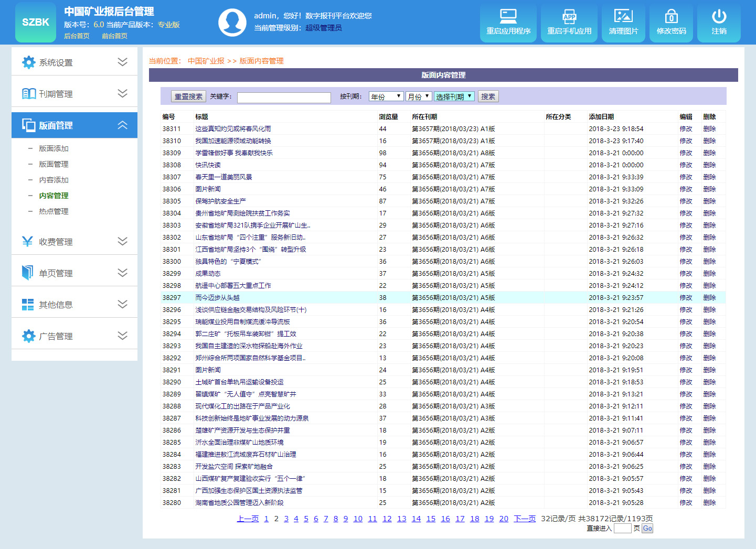Click the clean images icon (清理图片)
Screen dimensions: 756x549
tap(623, 17)
